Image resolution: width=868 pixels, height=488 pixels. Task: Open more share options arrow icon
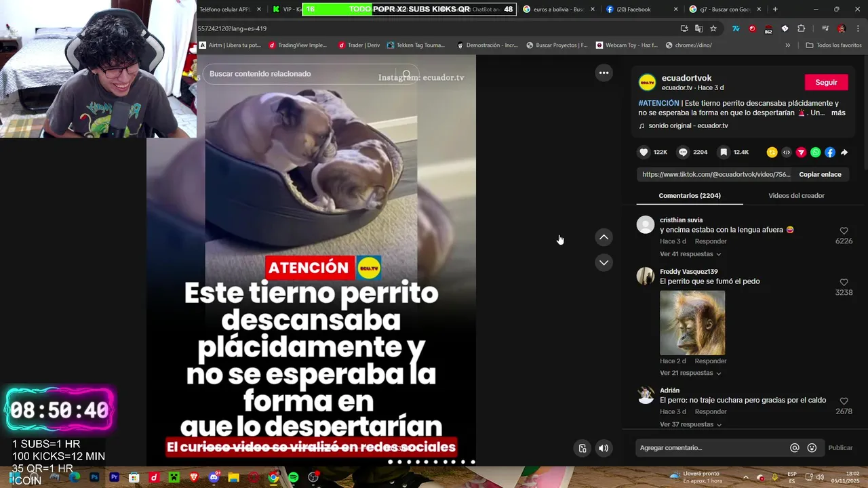coord(844,152)
